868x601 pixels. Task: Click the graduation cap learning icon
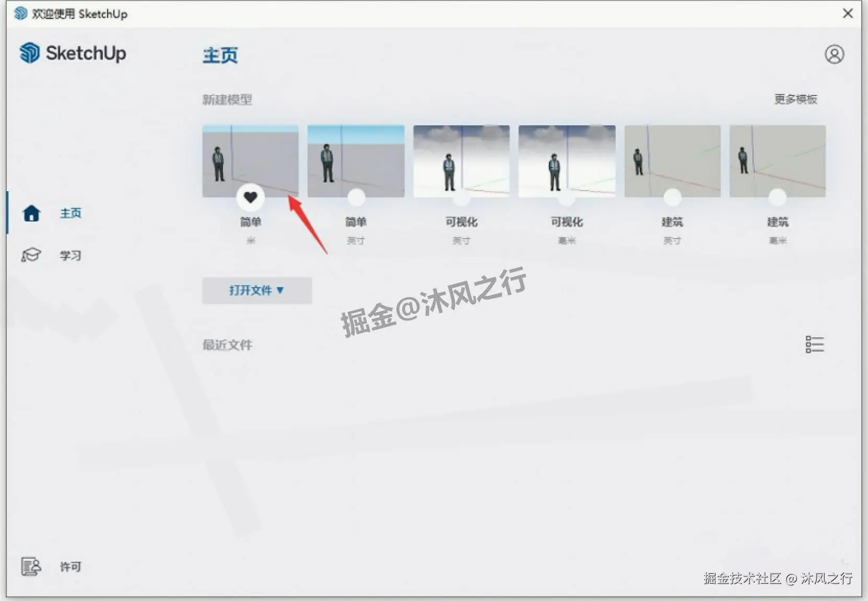(x=31, y=255)
